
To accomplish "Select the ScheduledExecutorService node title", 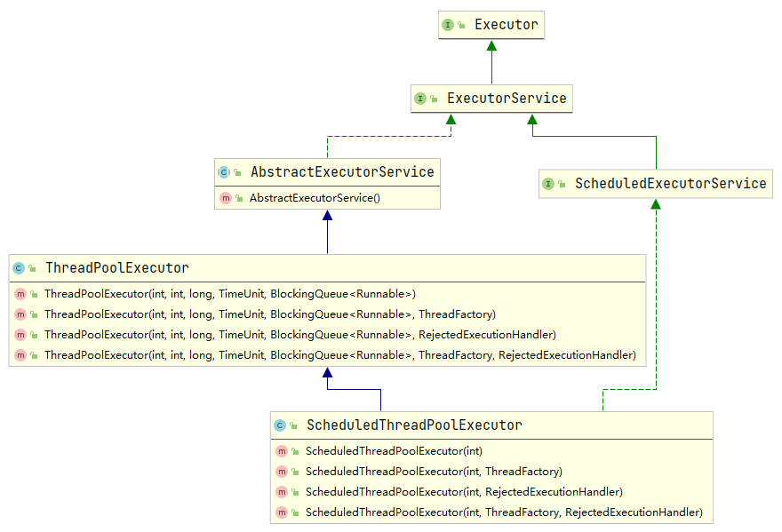I will point(670,184).
